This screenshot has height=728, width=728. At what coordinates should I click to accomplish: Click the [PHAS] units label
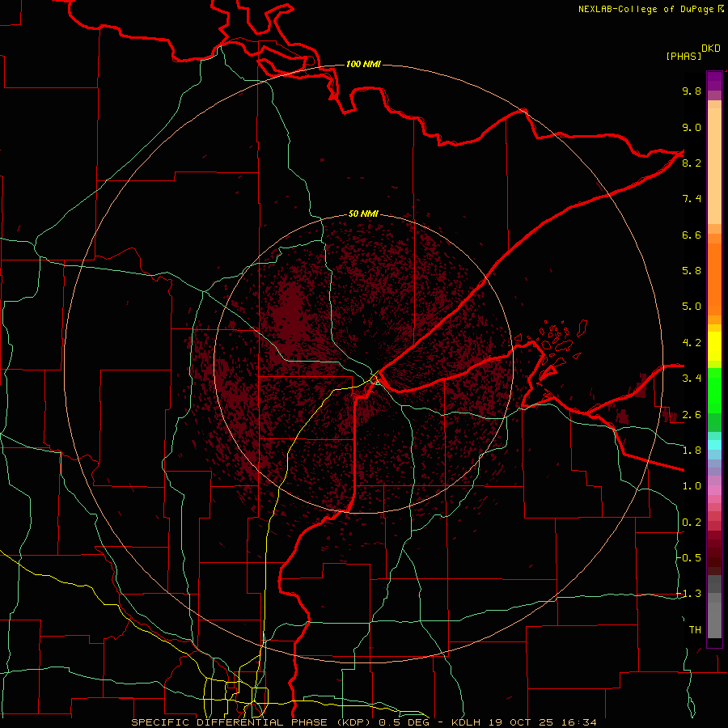[684, 56]
